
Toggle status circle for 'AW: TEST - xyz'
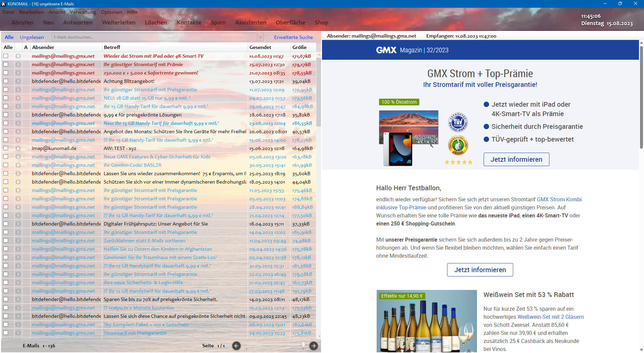tap(18, 148)
